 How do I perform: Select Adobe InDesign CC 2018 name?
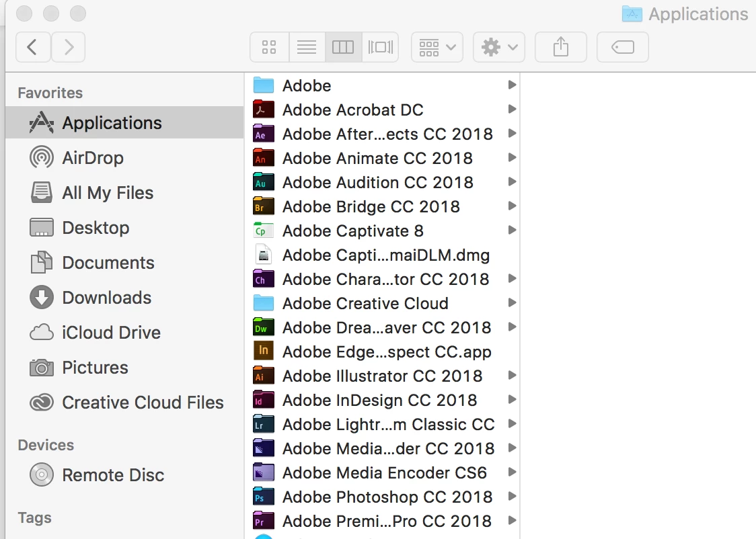(x=380, y=401)
